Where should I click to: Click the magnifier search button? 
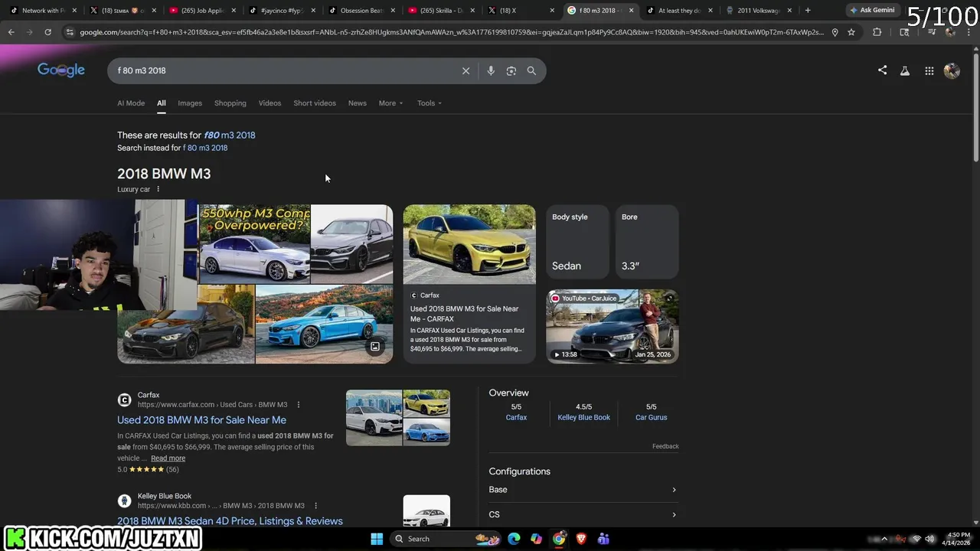click(531, 70)
